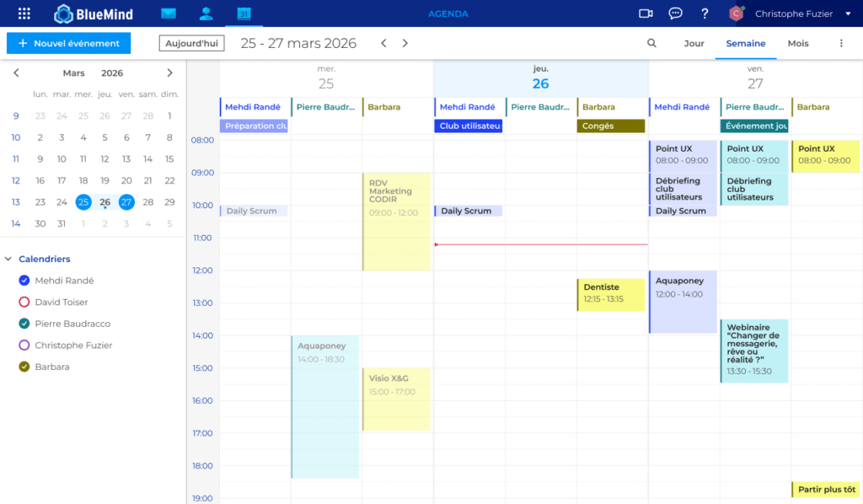Start a video call via camera icon

coord(646,13)
